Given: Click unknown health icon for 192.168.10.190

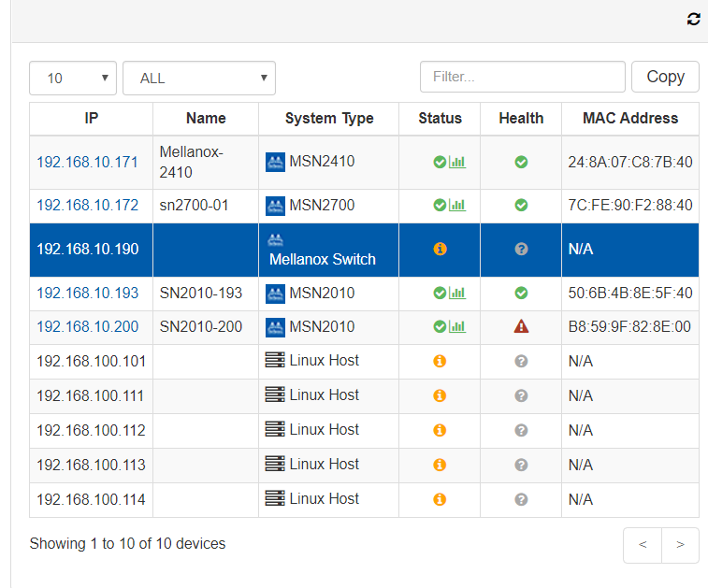Looking at the screenshot, I should tap(521, 249).
